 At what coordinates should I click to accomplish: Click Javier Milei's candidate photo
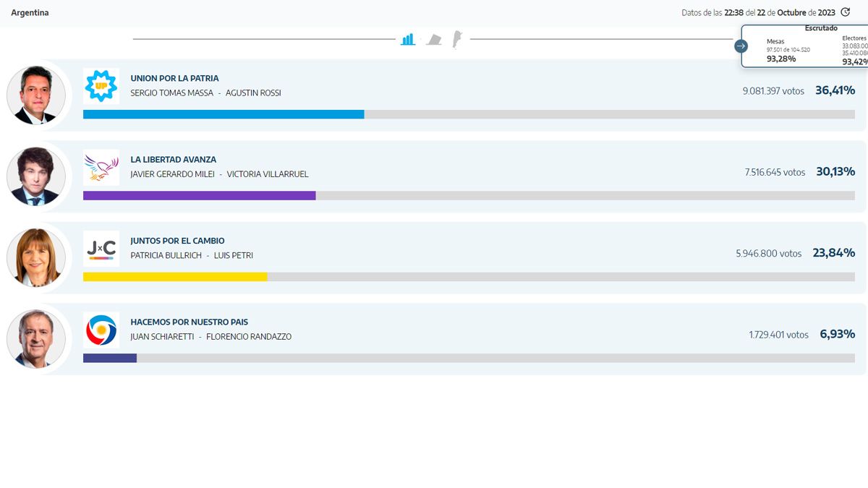click(36, 176)
